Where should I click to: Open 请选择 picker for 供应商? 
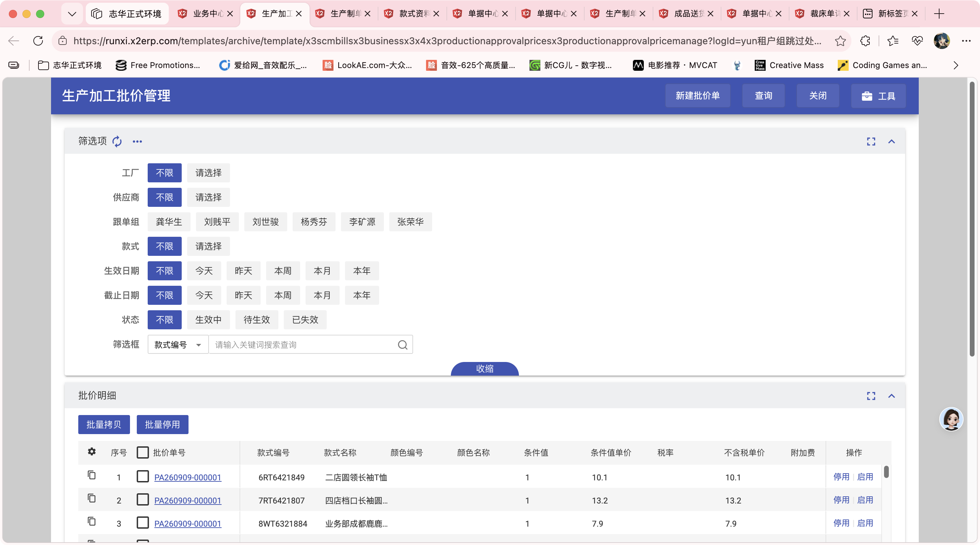tap(209, 197)
